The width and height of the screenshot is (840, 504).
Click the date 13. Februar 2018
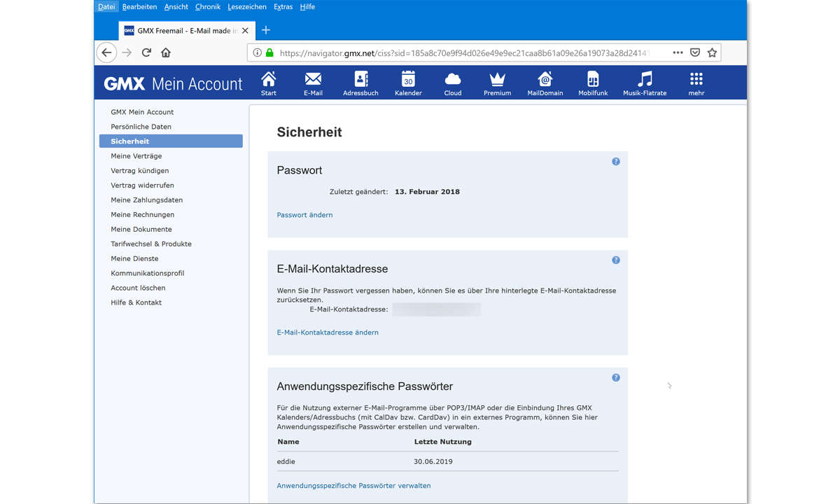(427, 192)
